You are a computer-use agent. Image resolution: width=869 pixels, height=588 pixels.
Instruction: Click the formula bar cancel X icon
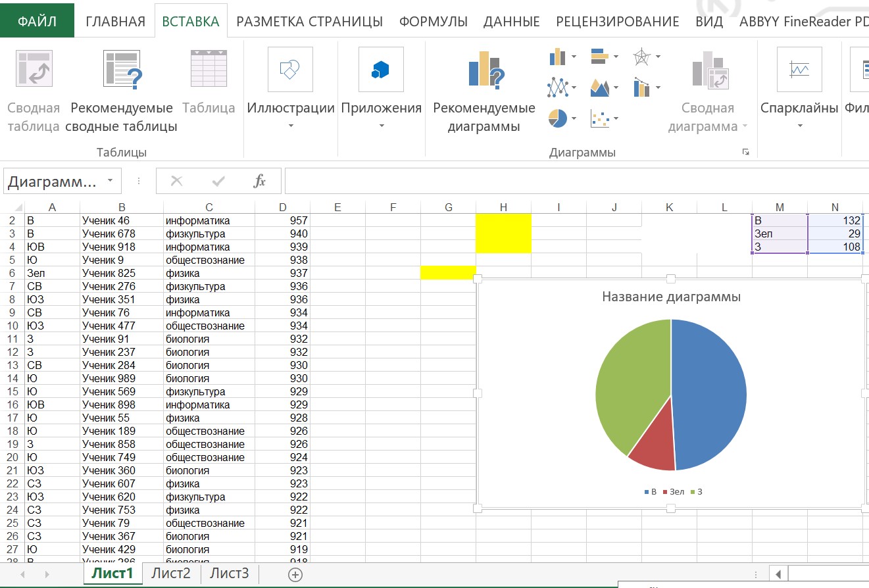pyautogui.click(x=176, y=181)
